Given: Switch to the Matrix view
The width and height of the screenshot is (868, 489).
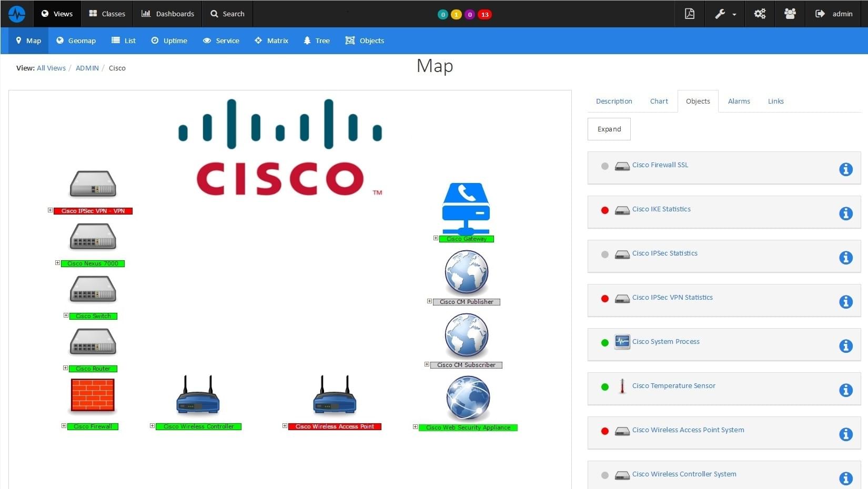Looking at the screenshot, I should (x=271, y=40).
